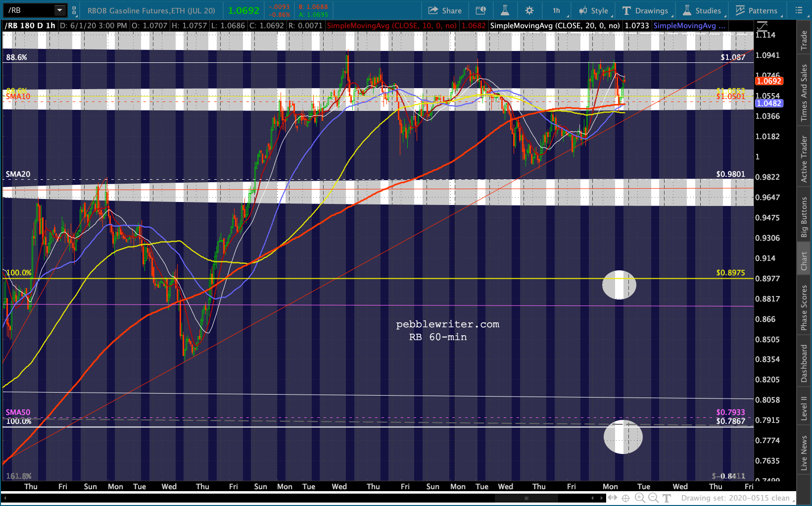Select the crosshair pan tool icon

coord(626,498)
